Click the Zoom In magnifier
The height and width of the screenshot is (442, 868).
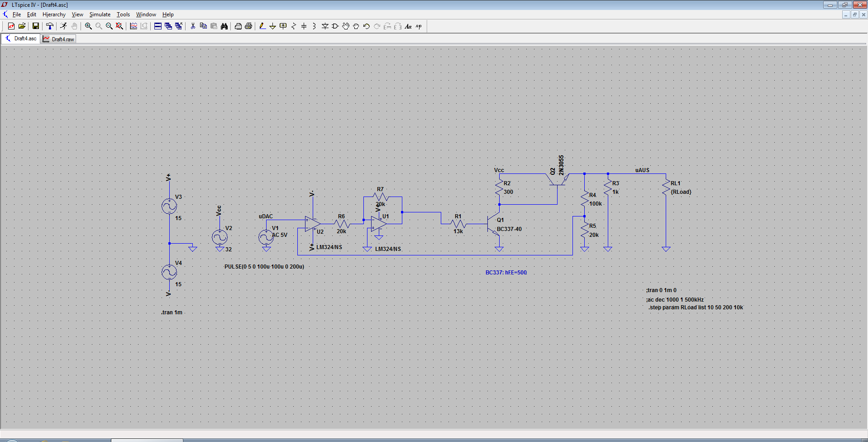(x=88, y=26)
